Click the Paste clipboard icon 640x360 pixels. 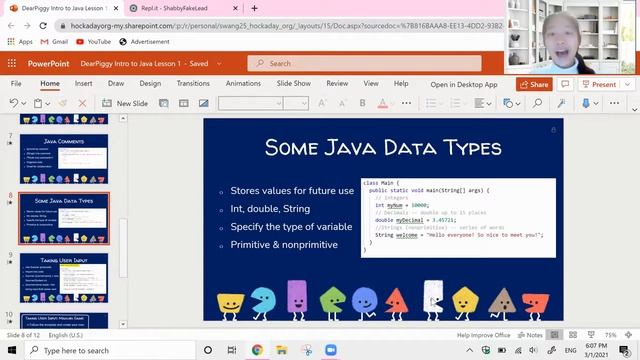coord(38,103)
